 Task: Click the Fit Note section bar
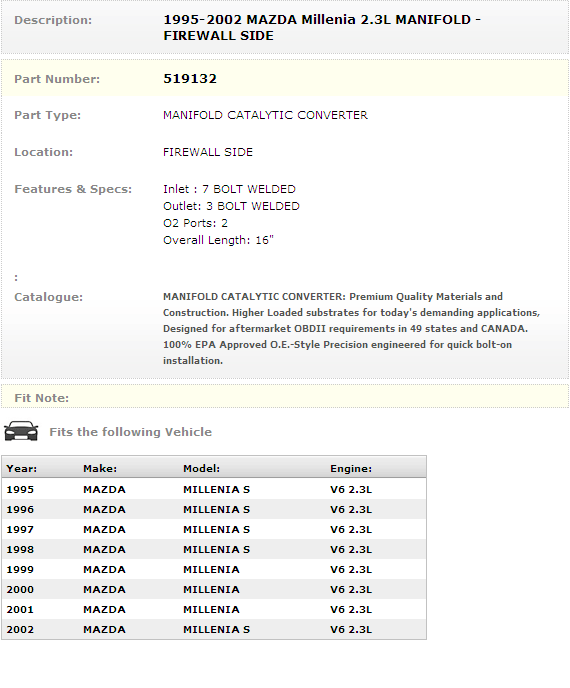(x=285, y=397)
